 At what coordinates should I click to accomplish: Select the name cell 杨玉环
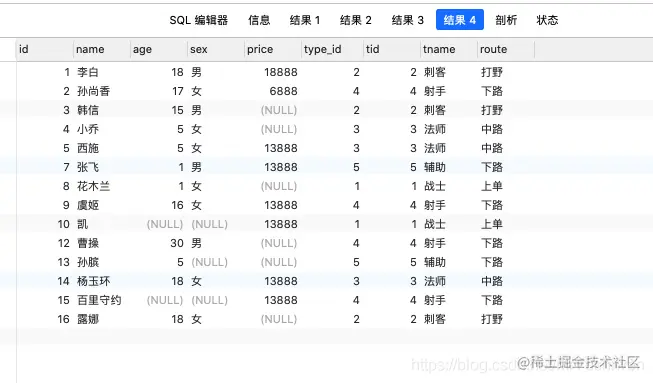point(94,281)
